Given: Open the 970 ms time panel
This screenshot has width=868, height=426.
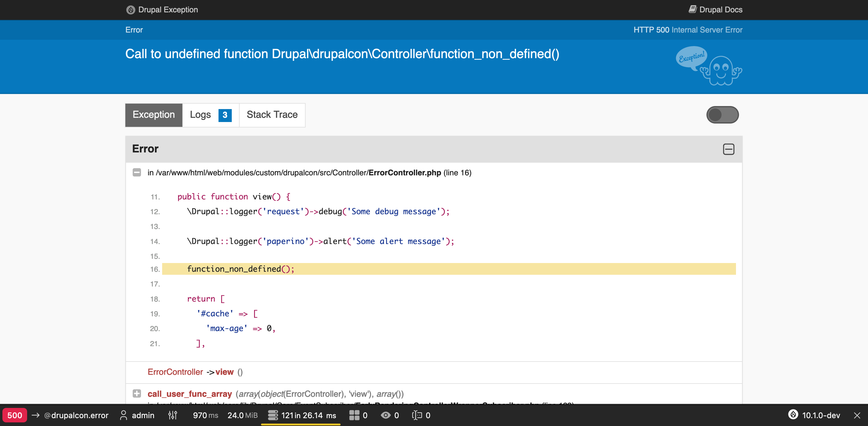Looking at the screenshot, I should [x=205, y=415].
